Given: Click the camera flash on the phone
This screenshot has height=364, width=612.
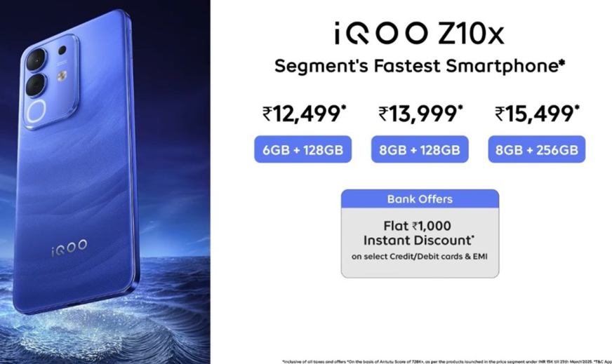Looking at the screenshot, I should coord(62,76).
